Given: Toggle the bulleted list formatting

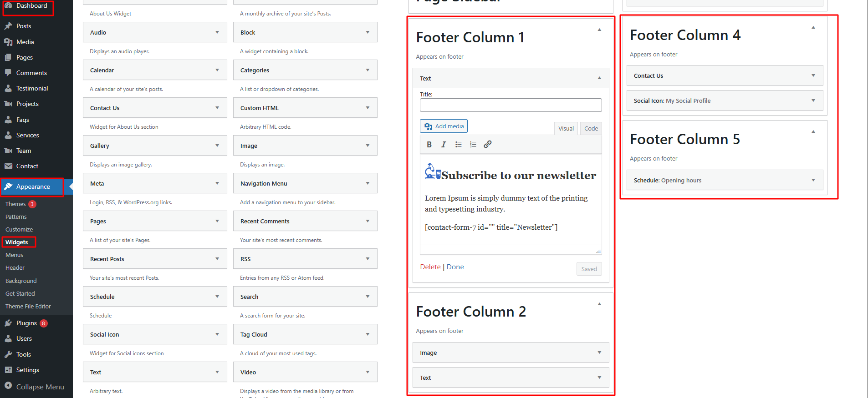Looking at the screenshot, I should pos(458,144).
